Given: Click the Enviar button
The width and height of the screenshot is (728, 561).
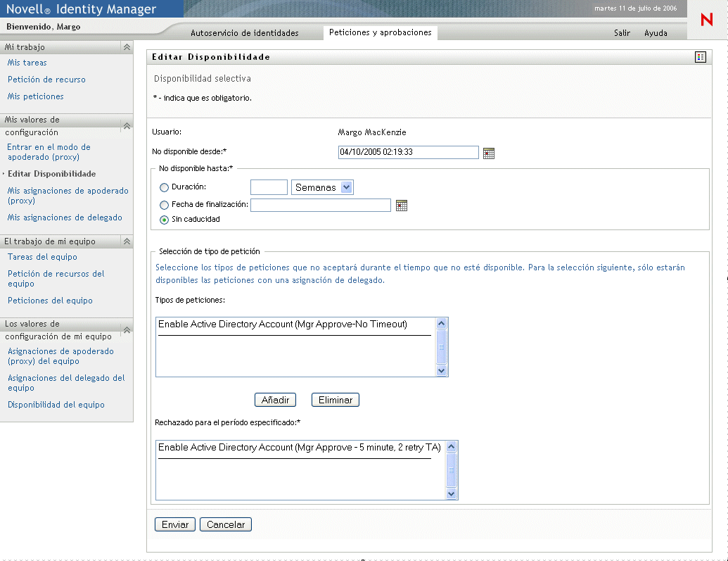Looking at the screenshot, I should [x=175, y=524].
